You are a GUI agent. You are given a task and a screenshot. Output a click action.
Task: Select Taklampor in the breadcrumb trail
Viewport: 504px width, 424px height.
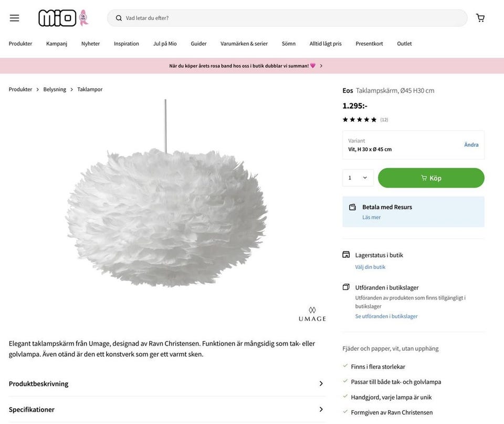pos(90,89)
